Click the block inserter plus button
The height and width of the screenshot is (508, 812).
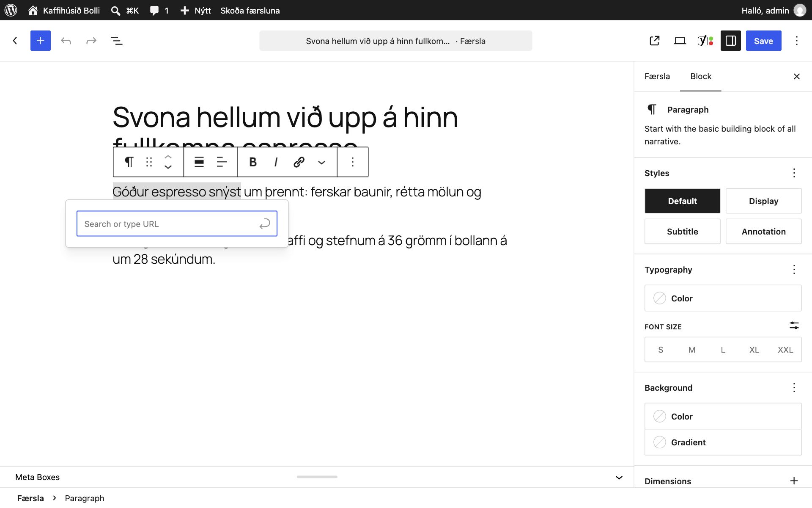point(41,41)
